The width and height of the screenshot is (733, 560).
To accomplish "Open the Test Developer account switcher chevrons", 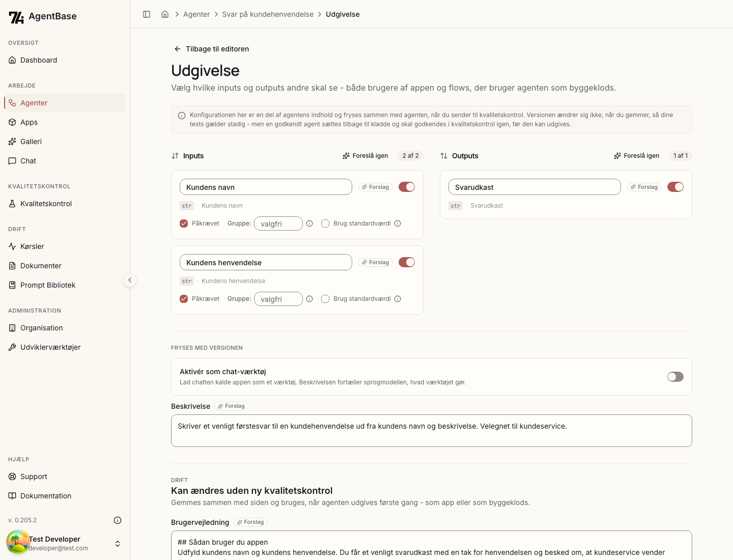I will [x=118, y=544].
